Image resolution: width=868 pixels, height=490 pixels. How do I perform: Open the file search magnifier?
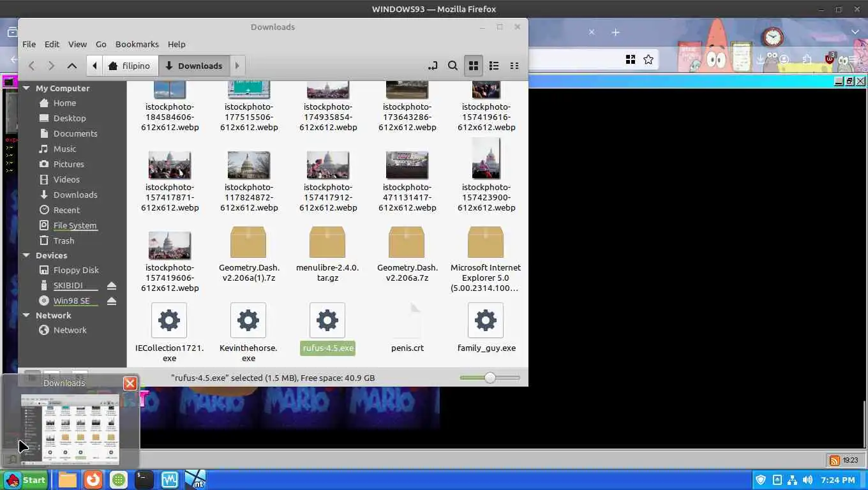tap(453, 66)
